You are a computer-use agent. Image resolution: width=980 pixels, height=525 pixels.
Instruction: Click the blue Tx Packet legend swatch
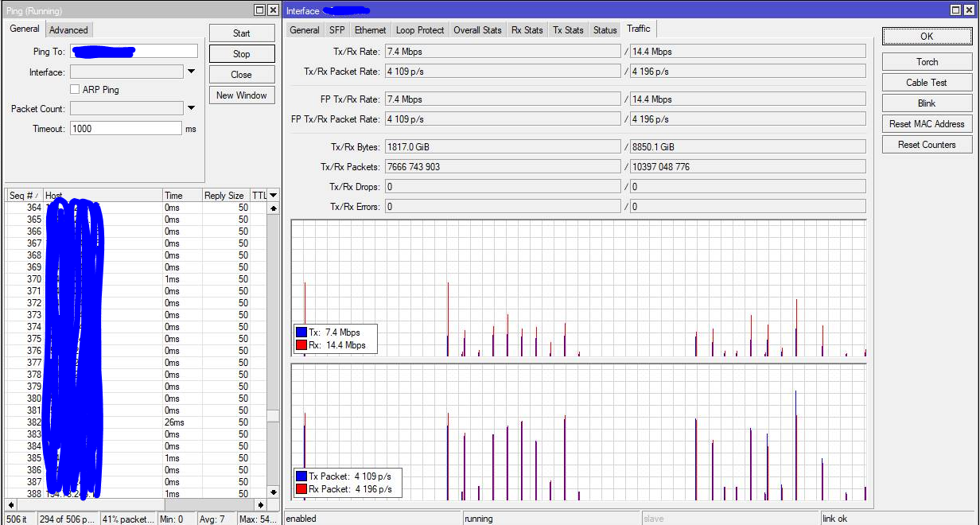point(301,476)
